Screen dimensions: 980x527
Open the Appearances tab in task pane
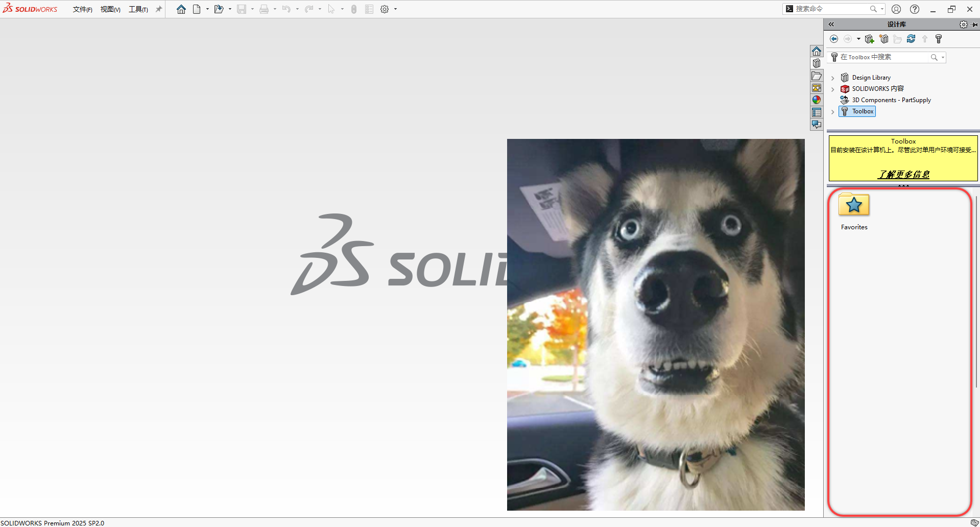[817, 100]
